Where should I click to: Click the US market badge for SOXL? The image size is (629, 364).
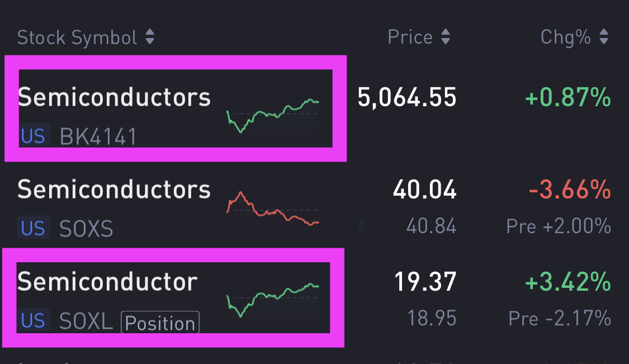pos(33,321)
